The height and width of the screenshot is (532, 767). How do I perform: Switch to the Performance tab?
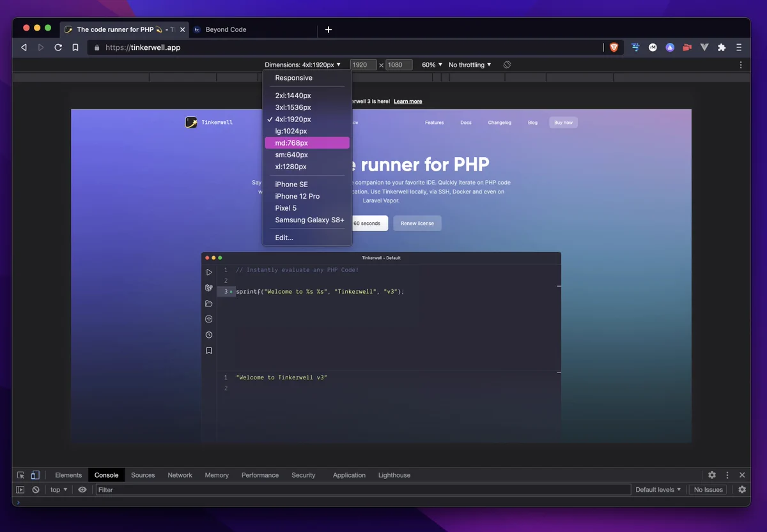pyautogui.click(x=260, y=475)
